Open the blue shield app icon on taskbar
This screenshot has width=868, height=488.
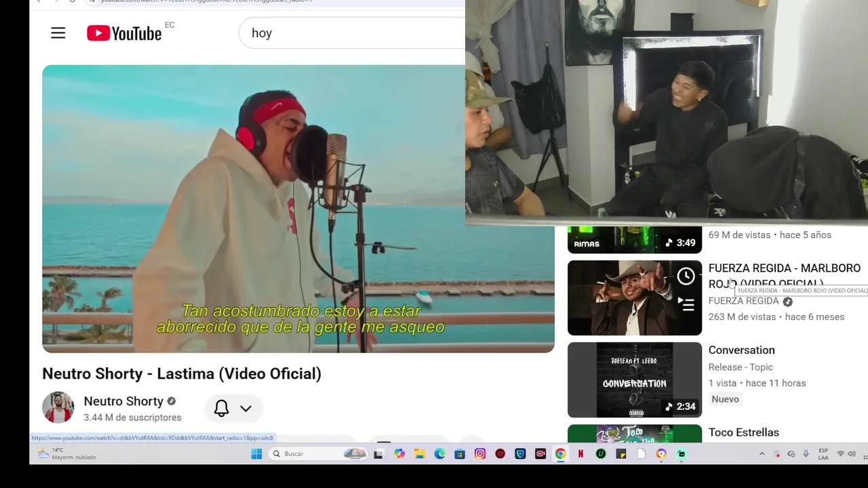click(x=520, y=454)
